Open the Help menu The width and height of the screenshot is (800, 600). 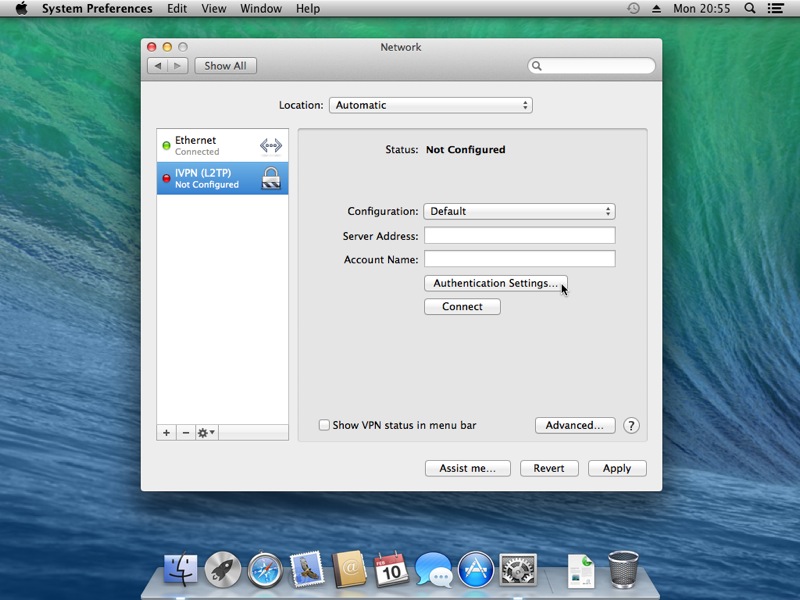tap(308, 9)
